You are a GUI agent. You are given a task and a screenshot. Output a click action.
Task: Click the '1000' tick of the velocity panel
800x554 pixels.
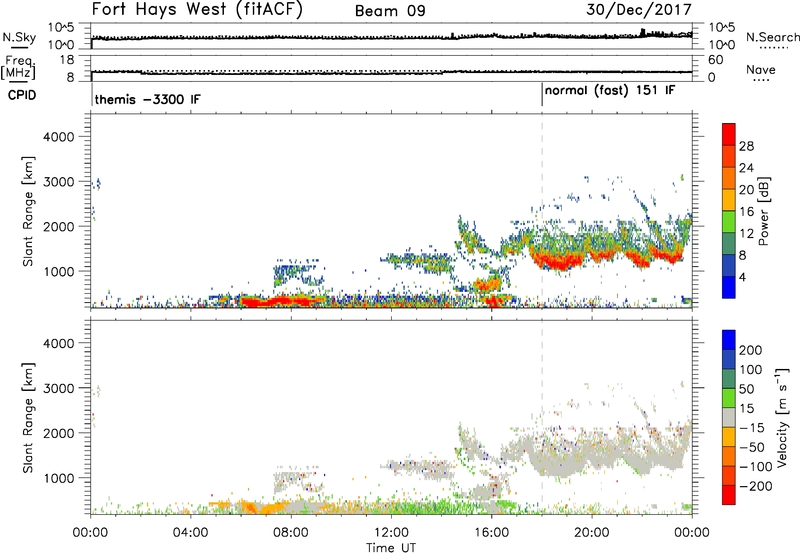(x=58, y=478)
